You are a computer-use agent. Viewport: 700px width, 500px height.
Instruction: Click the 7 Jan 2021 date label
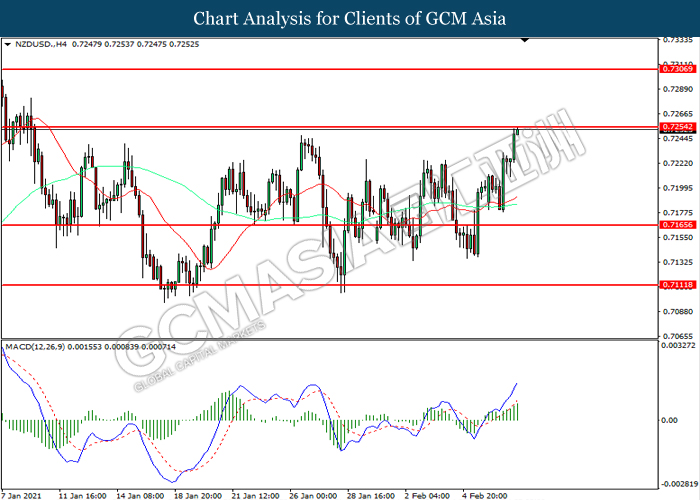click(x=22, y=494)
